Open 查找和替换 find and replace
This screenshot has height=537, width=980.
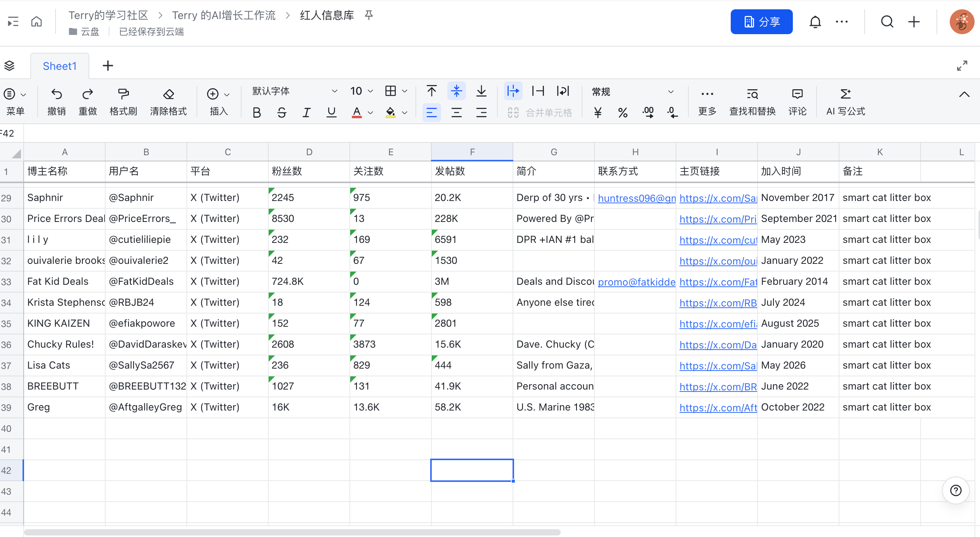coord(752,102)
